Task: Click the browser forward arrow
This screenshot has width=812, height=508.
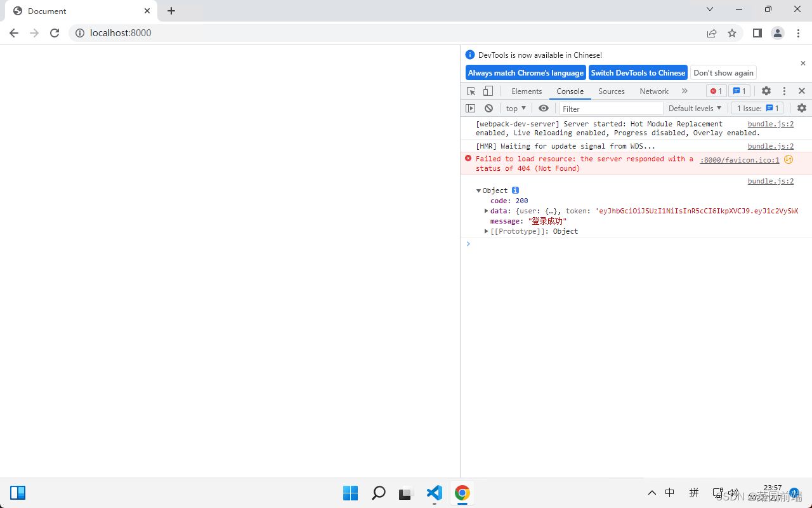Action: click(34, 33)
